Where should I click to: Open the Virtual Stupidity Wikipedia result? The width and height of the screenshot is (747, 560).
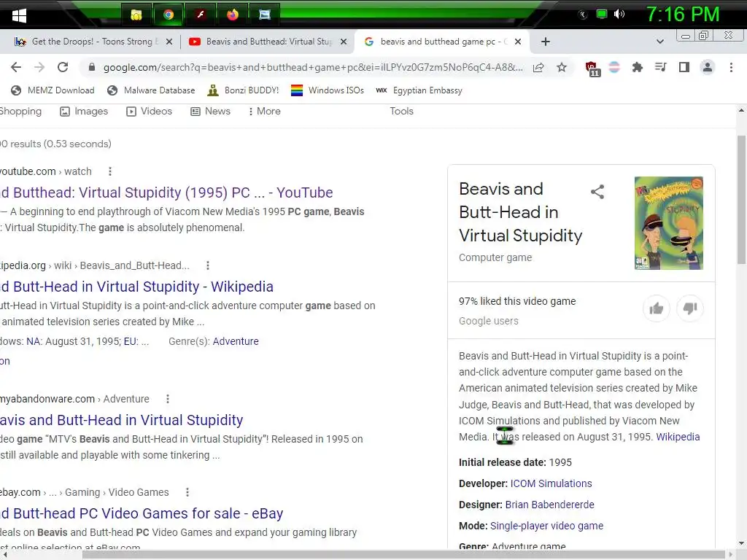coord(136,287)
